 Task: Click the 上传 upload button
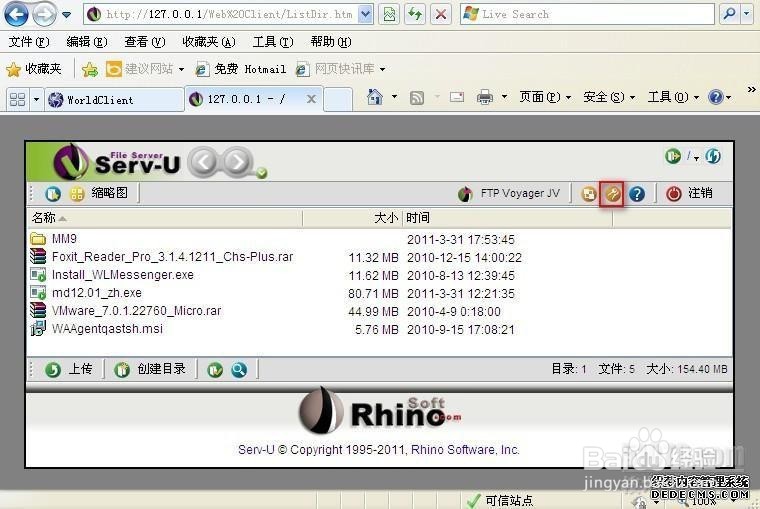(68, 369)
